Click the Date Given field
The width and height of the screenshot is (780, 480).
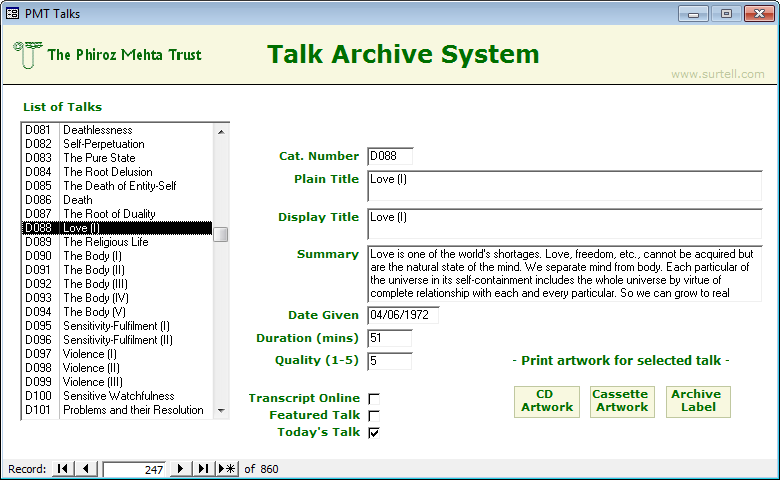tap(403, 315)
